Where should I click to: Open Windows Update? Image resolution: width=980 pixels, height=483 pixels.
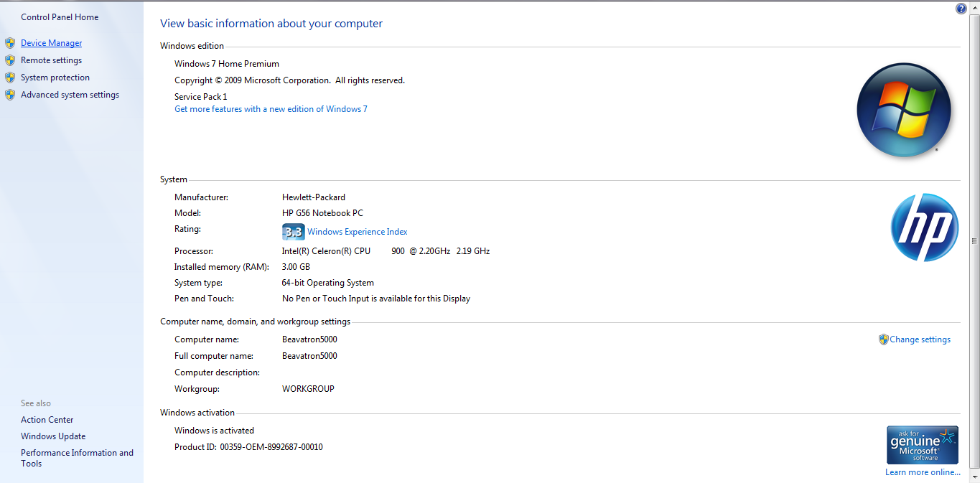pyautogui.click(x=53, y=436)
